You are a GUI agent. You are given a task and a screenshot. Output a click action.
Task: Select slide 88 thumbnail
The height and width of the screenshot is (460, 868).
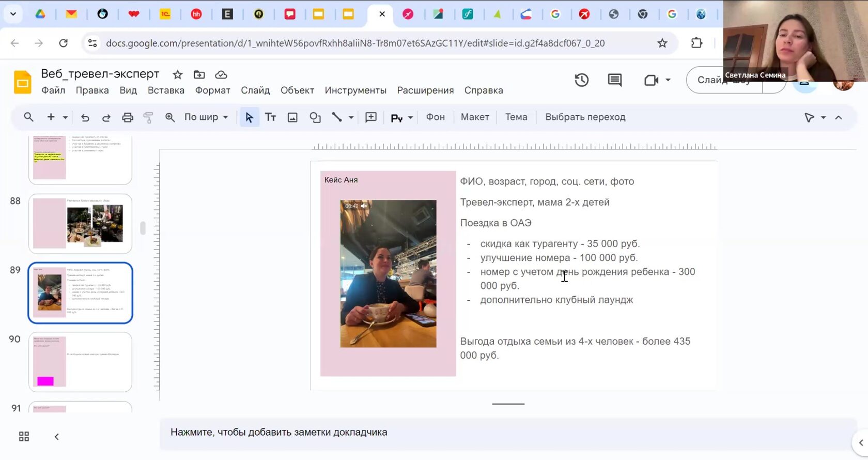click(x=80, y=224)
